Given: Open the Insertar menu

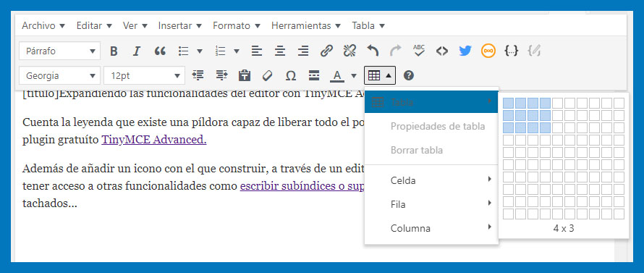Looking at the screenshot, I should (x=180, y=25).
